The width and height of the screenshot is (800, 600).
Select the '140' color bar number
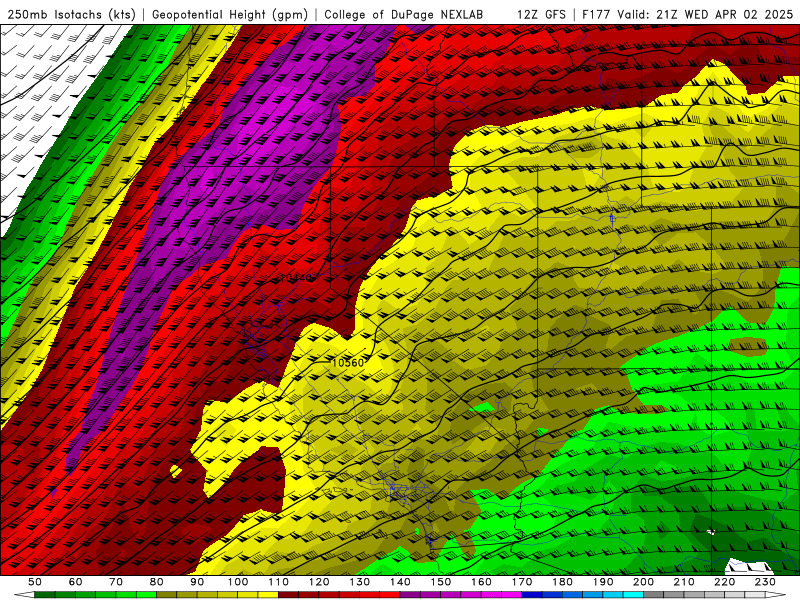(400, 582)
